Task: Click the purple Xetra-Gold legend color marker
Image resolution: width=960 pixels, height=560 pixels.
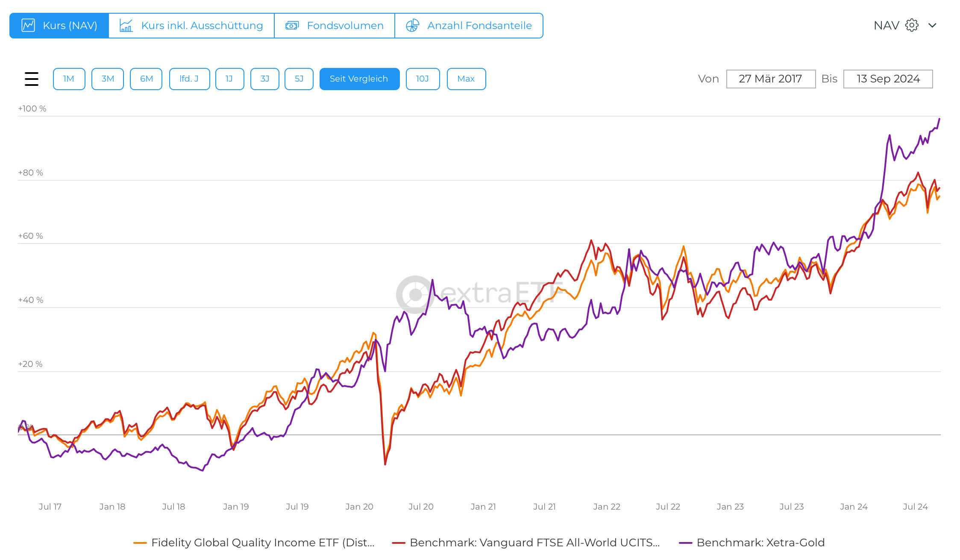Action: pos(685,543)
